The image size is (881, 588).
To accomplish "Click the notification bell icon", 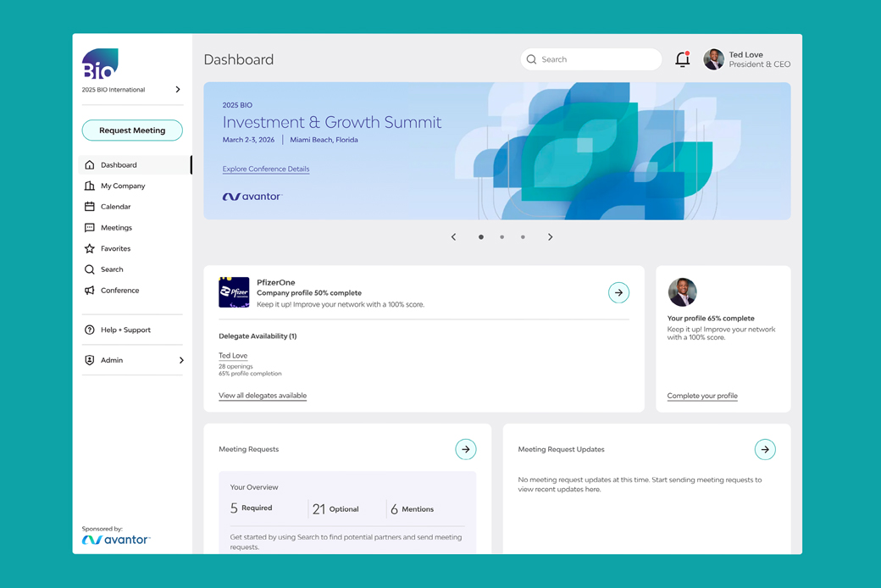I will pos(682,59).
